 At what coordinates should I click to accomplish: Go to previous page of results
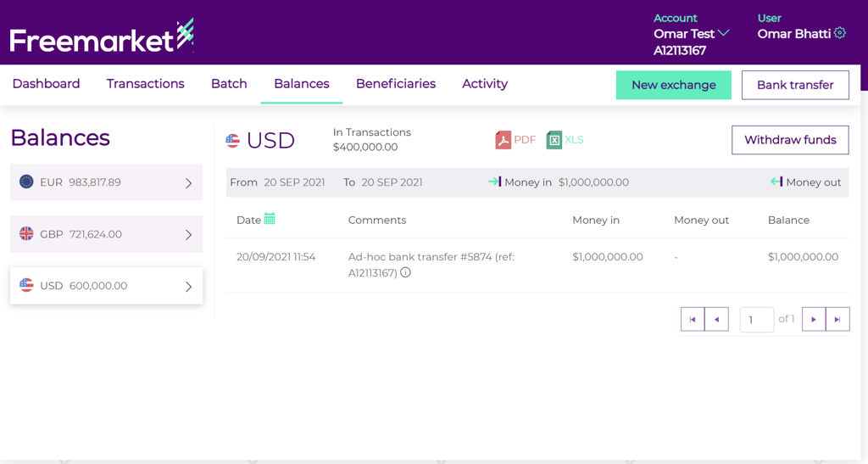point(716,320)
